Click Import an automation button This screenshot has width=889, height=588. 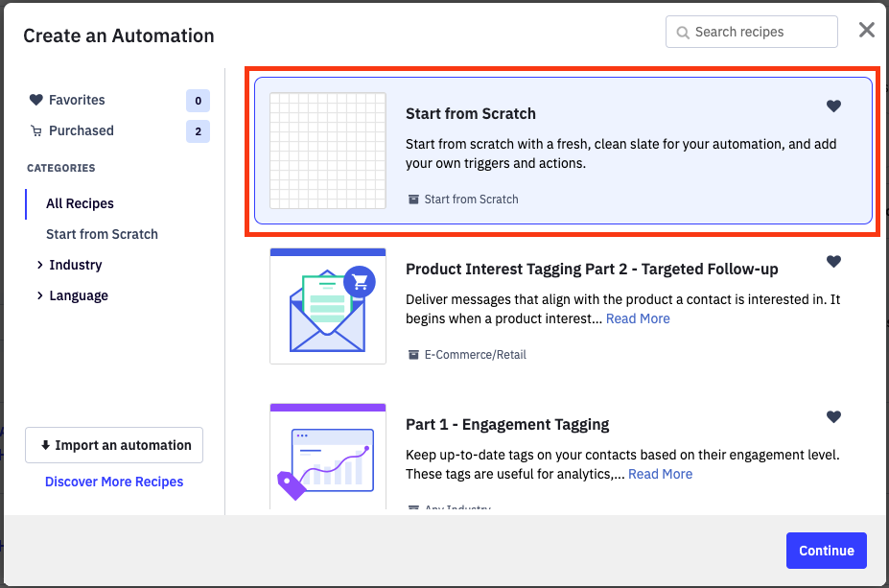point(114,445)
